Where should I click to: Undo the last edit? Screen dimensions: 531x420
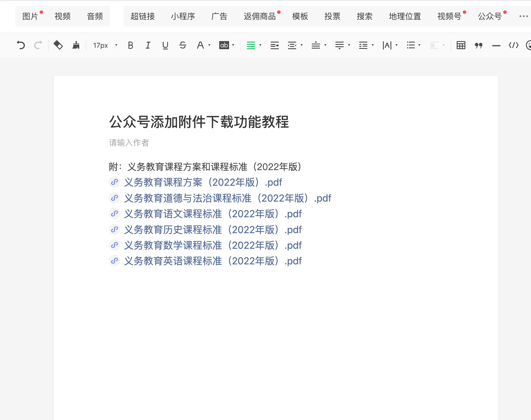click(x=21, y=45)
